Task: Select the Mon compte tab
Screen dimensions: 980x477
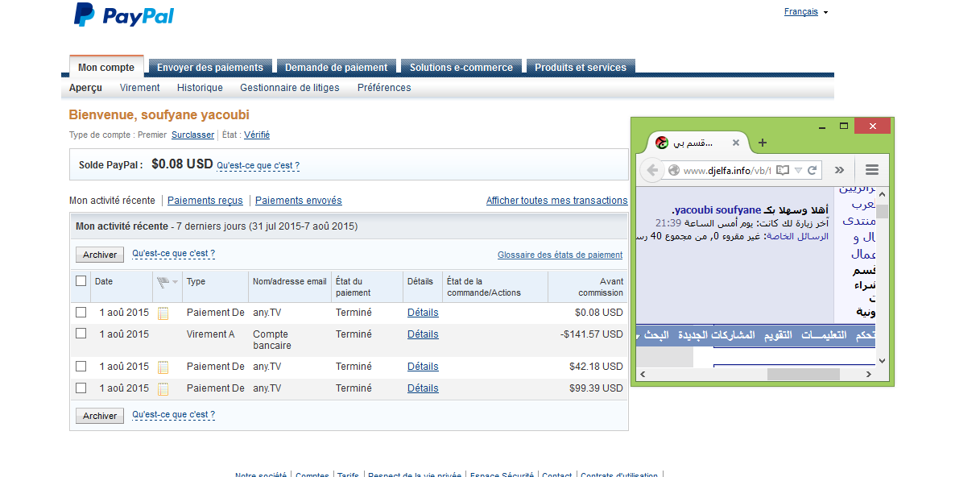Action: 106,68
